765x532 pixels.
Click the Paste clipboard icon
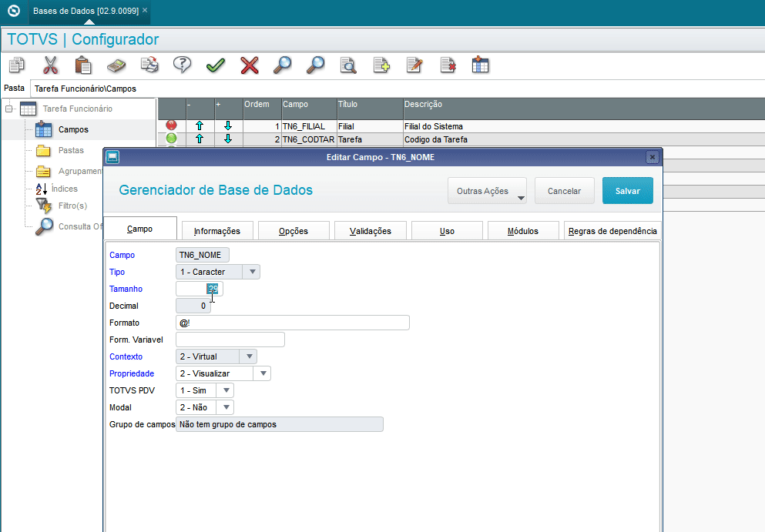(83, 65)
